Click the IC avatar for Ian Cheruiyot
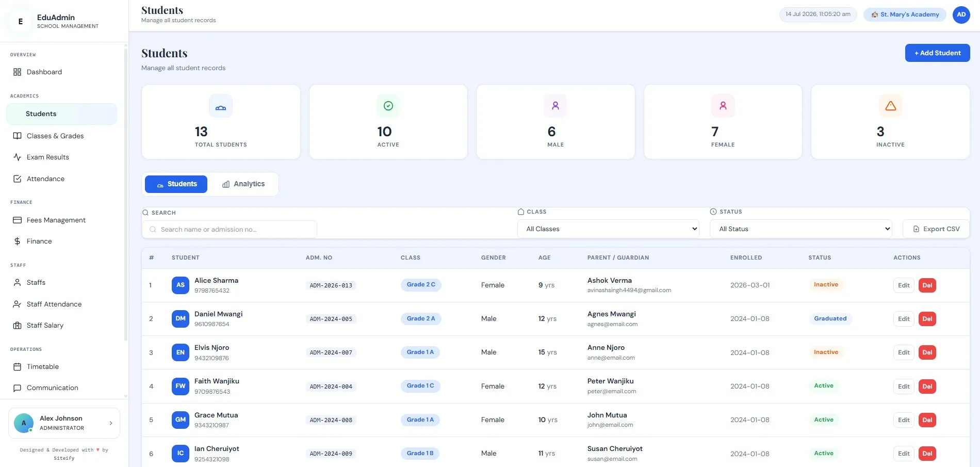Viewport: 980px width, 467px height. click(181, 454)
